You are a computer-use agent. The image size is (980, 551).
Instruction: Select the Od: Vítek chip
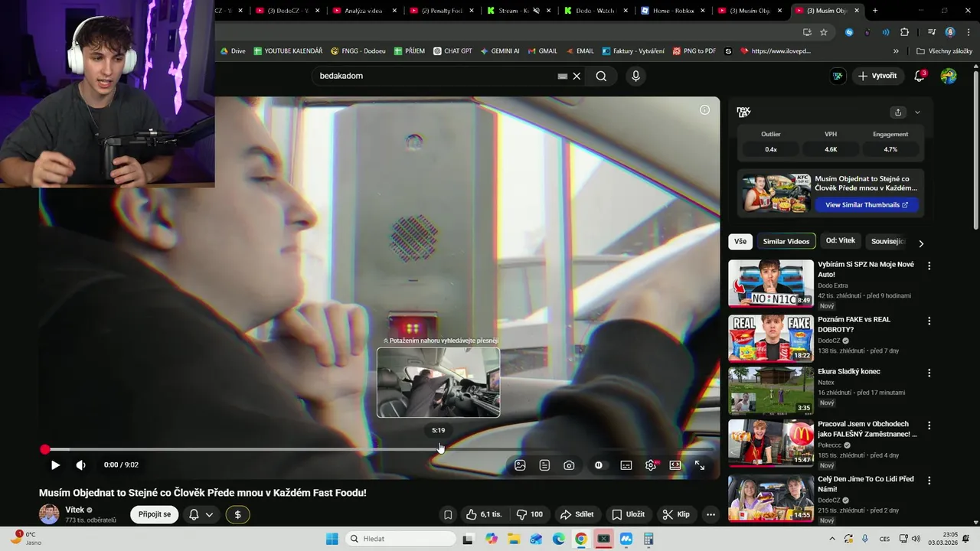coord(841,241)
